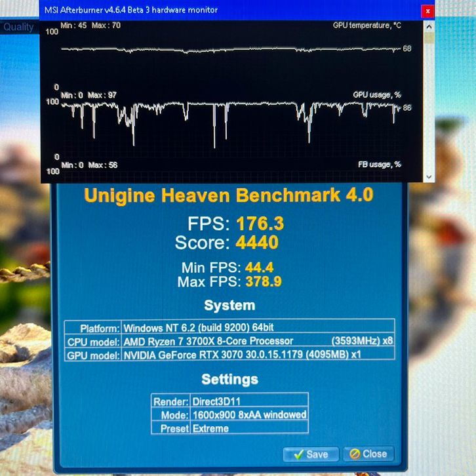Click the scrollbar down arrow in hardware monitor
Viewport: 476px width, 476px height.
(x=429, y=176)
